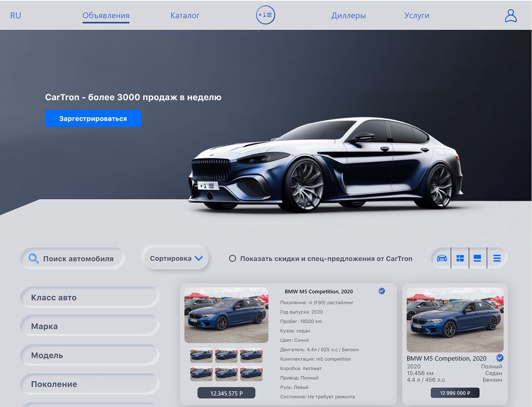532x407 pixels.
Task: Switch to the car icon view mode
Action: click(442, 258)
